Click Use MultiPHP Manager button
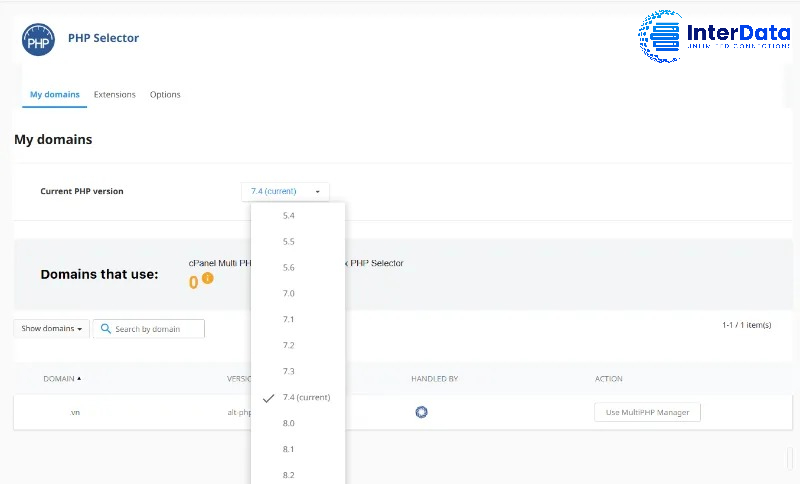The height and width of the screenshot is (484, 800). (647, 412)
